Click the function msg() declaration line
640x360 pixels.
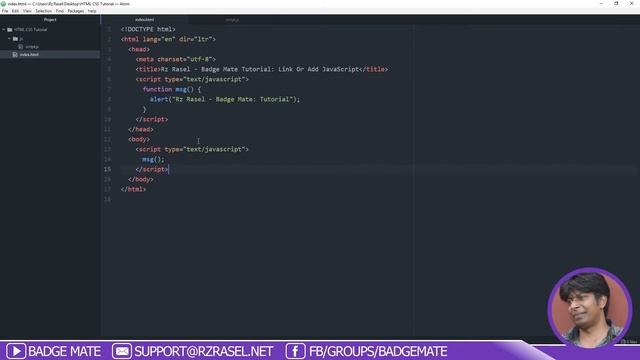pyautogui.click(x=172, y=89)
